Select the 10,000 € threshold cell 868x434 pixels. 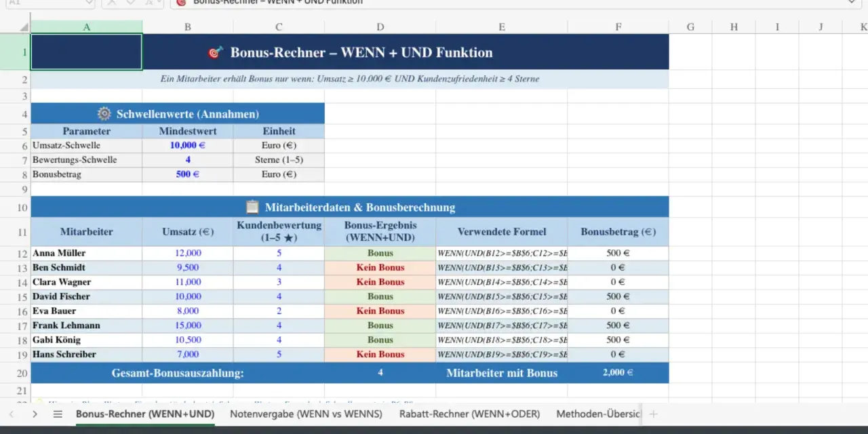coord(188,146)
